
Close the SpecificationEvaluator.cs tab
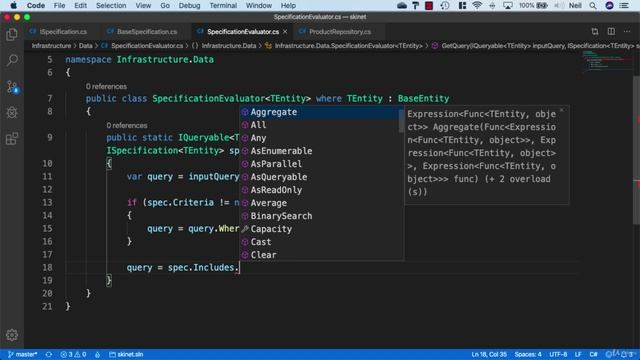tap(285, 31)
